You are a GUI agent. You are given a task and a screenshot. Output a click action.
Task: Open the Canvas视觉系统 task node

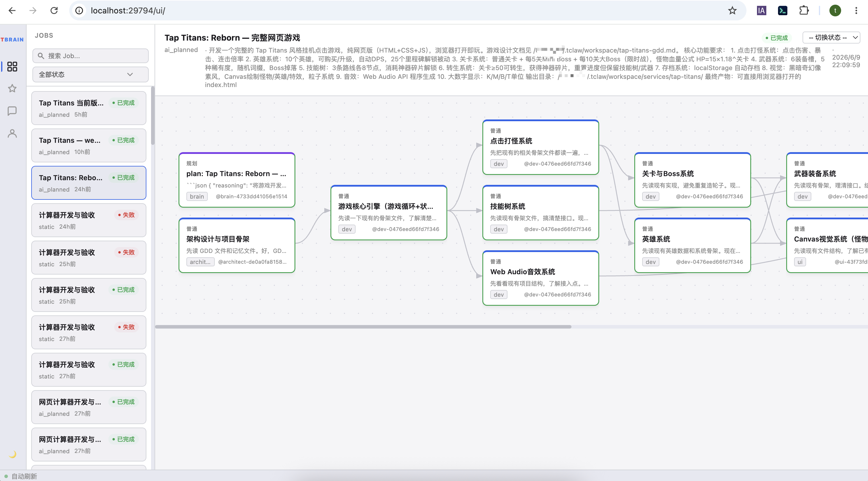coord(828,245)
